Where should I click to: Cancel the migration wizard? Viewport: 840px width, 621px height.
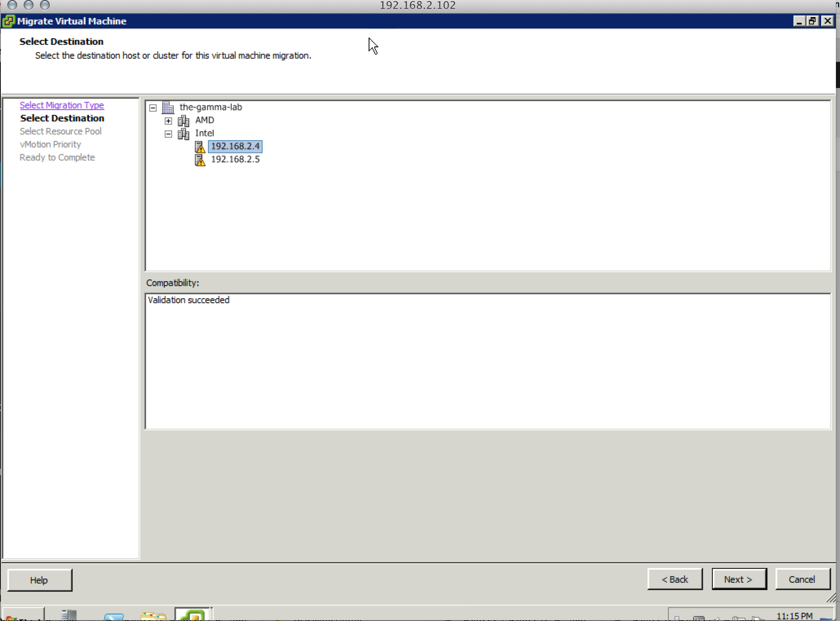[802, 579]
